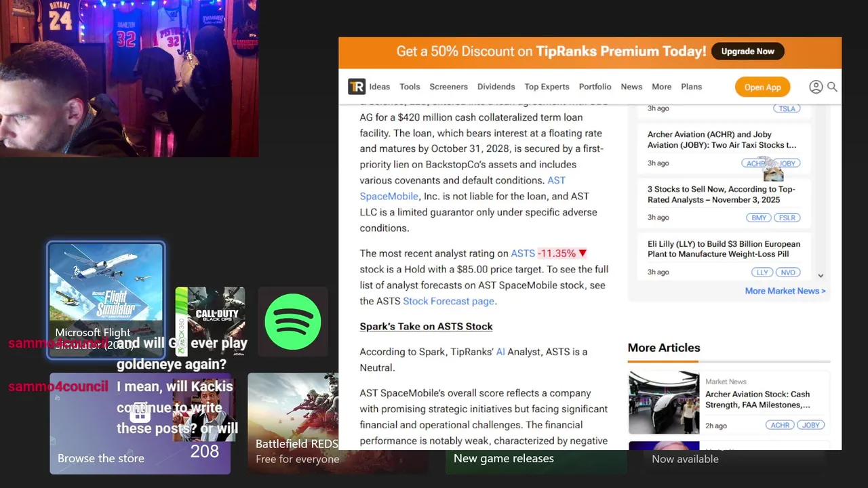868x488 pixels.
Task: Click the JOBY tag under Archer Aviation news
Action: [788, 163]
